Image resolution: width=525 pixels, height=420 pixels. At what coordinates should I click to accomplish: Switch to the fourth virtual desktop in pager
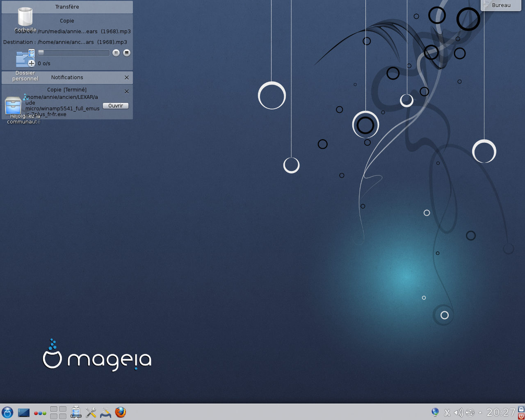(x=63, y=416)
